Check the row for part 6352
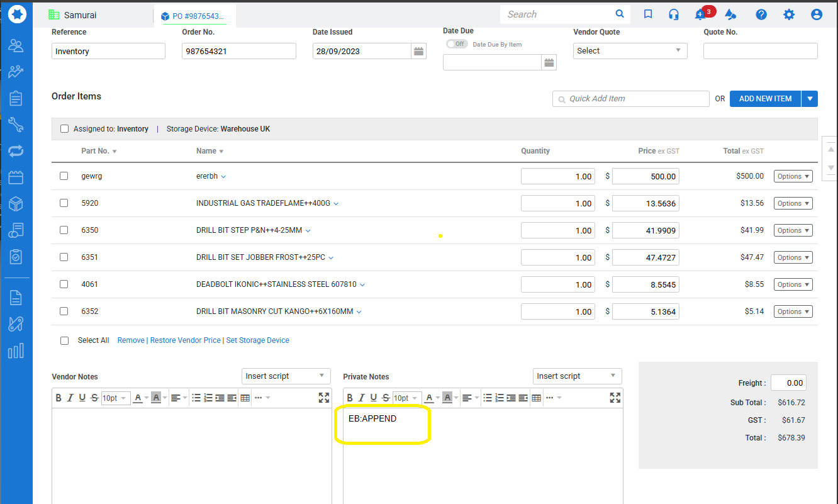This screenshot has height=504, width=838. (x=64, y=311)
